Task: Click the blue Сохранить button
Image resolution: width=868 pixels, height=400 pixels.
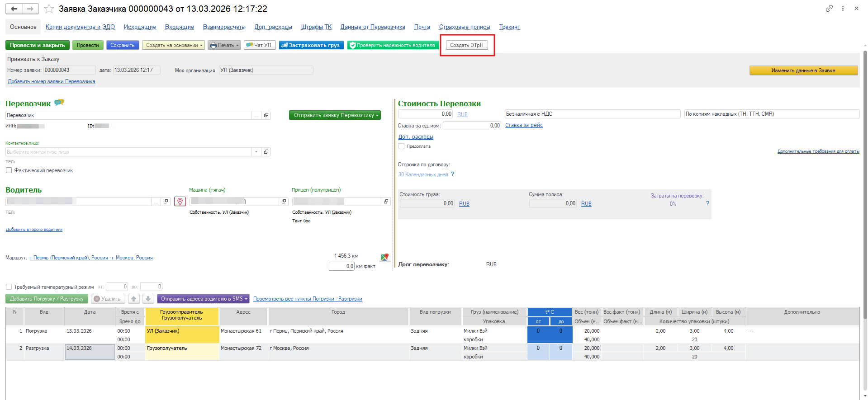Action: [x=123, y=45]
